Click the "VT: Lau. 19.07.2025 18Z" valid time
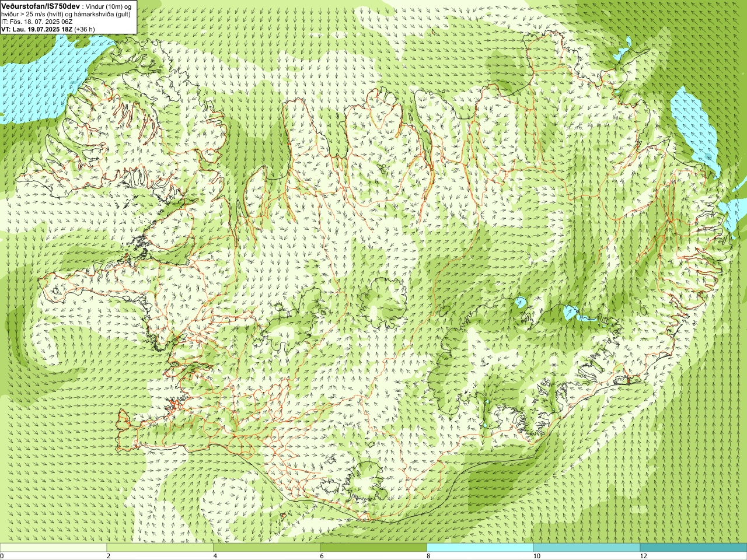The width and height of the screenshot is (747, 560). pos(37,29)
